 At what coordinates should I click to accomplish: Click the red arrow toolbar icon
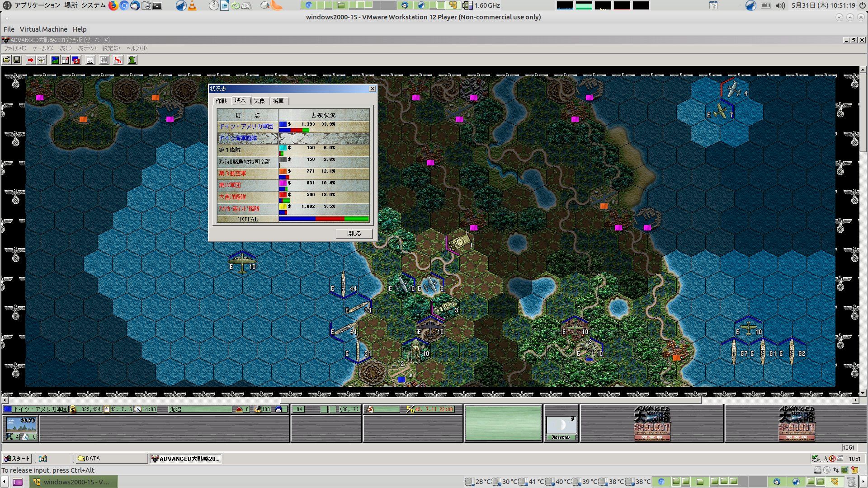click(x=30, y=60)
